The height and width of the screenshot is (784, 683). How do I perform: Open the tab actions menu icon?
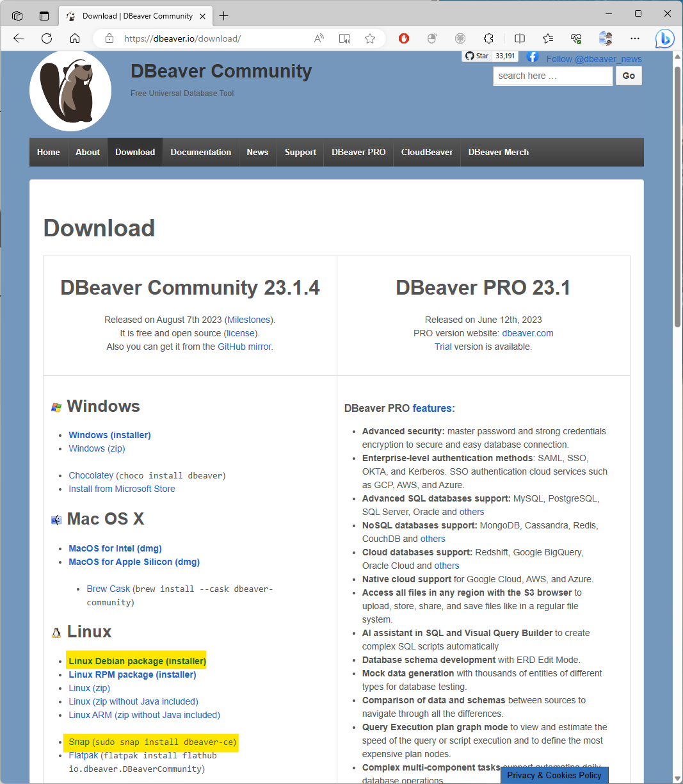coord(44,15)
